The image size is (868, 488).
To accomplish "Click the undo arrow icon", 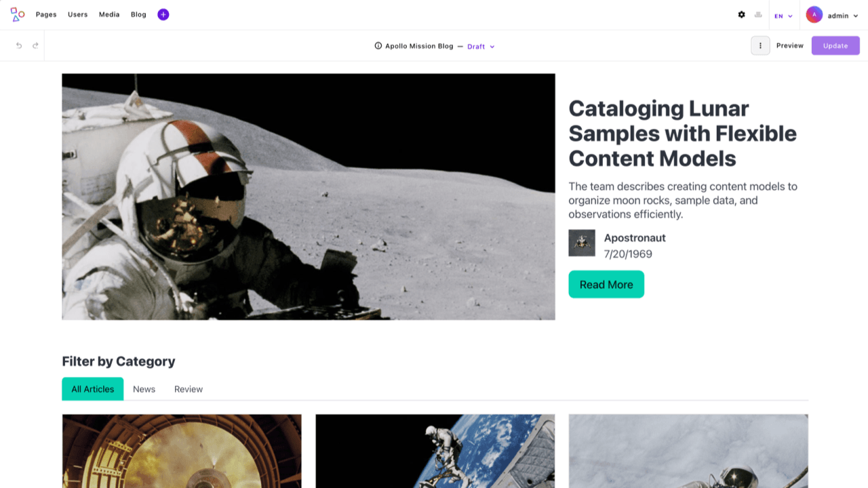I will (x=19, y=45).
